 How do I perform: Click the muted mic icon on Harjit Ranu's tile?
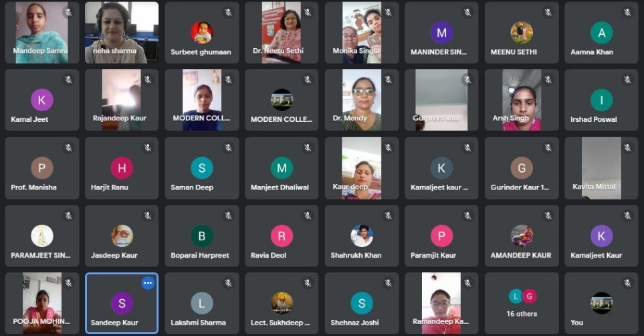148,148
